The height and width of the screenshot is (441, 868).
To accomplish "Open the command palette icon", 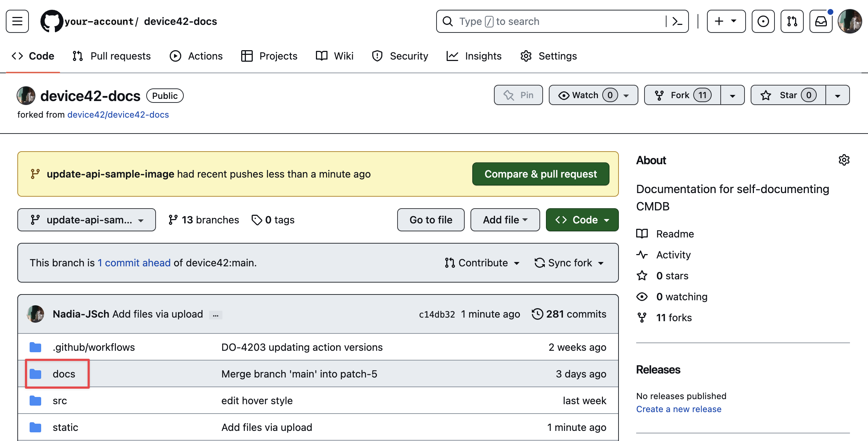I will click(x=677, y=21).
